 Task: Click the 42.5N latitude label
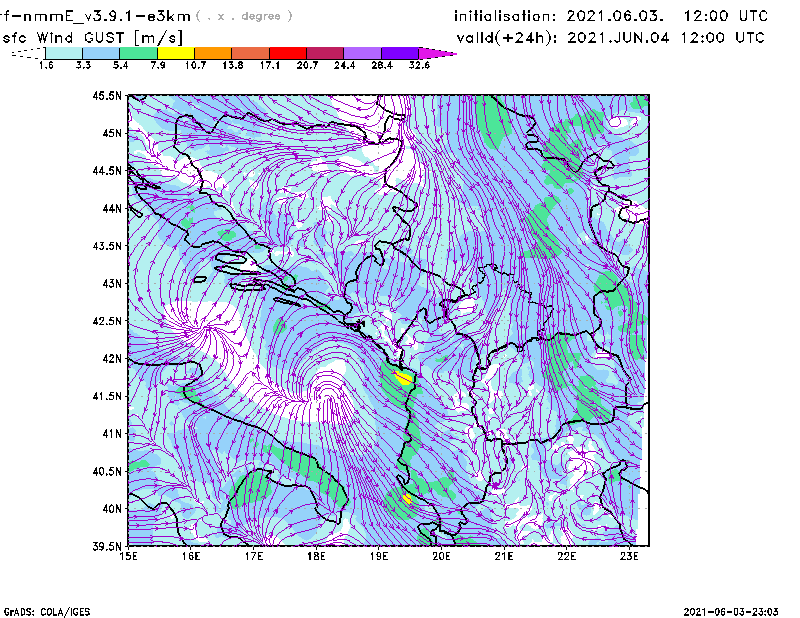(x=107, y=321)
